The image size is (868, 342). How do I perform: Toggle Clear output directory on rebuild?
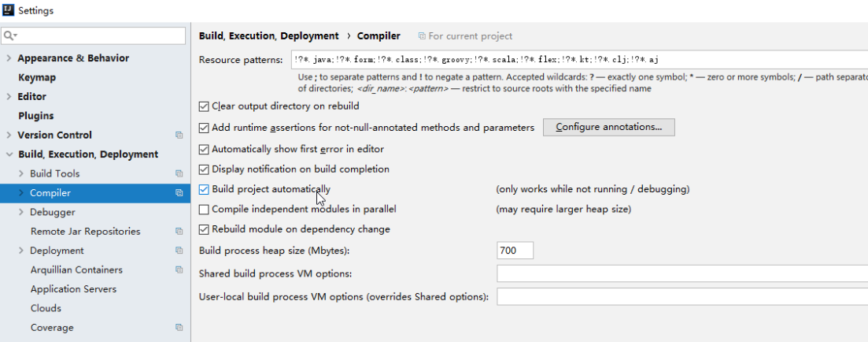[x=204, y=106]
